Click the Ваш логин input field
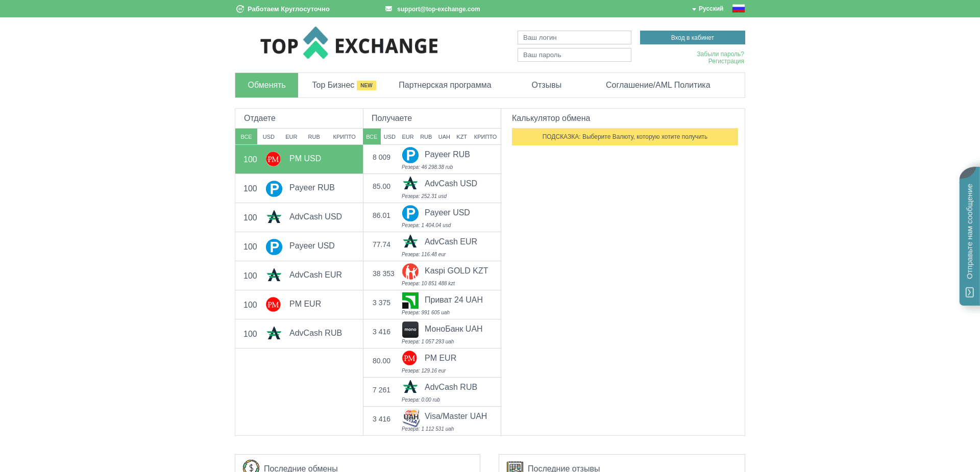This screenshot has width=980, height=472. (x=574, y=37)
